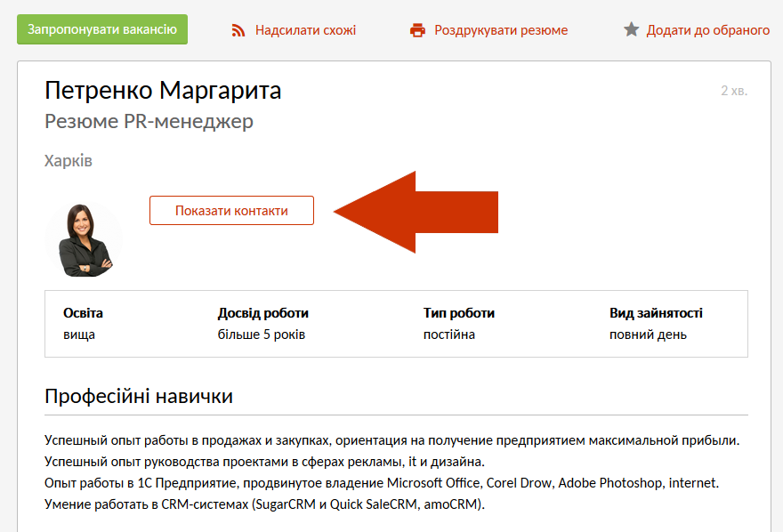Image resolution: width=783 pixels, height=532 pixels.
Task: Click the candidate's profile photo
Action: 83,239
